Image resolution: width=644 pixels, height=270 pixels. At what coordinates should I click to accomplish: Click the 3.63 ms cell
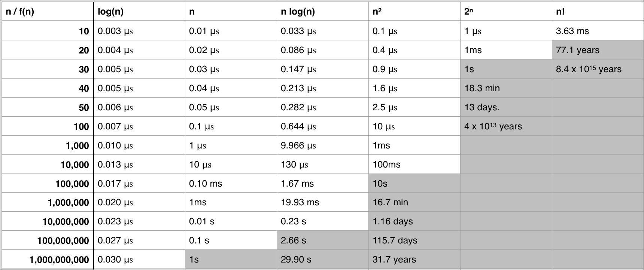coord(598,31)
